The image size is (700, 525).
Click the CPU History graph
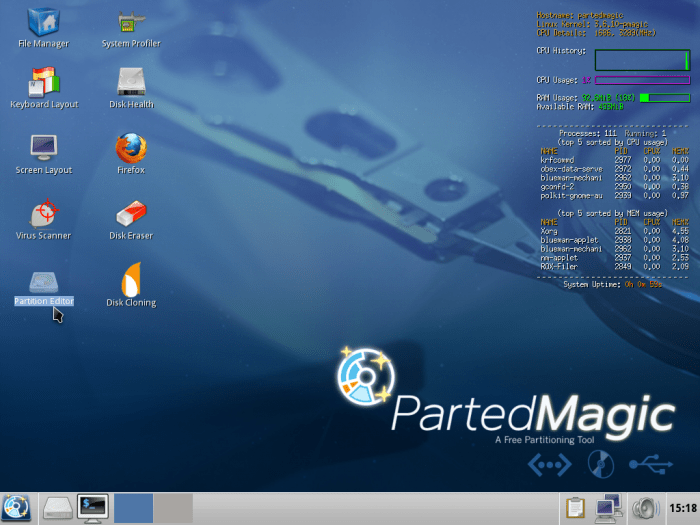642,60
